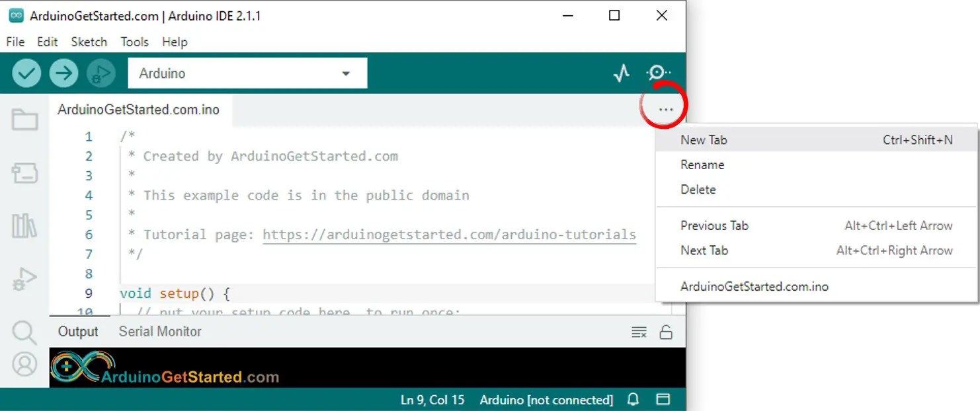Screen dimensions: 980x411
Task: Toggle the bottom panel icon in status bar
Action: pos(663,400)
